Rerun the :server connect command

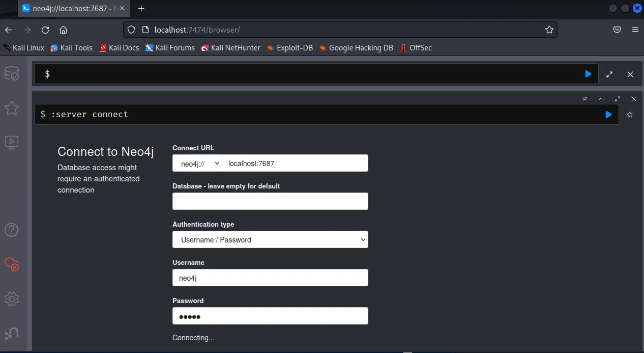[608, 115]
